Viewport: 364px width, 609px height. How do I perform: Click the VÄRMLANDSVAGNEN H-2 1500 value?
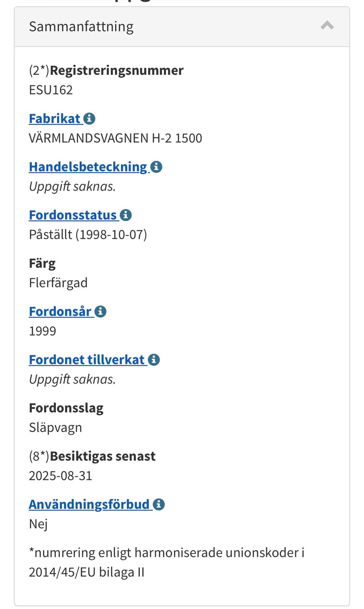point(115,138)
